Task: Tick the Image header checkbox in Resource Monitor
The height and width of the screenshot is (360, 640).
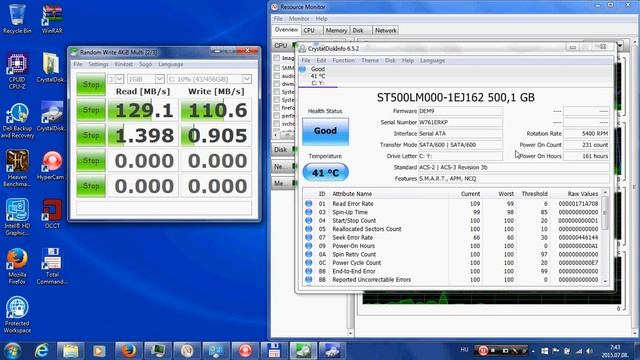Action: (x=277, y=58)
